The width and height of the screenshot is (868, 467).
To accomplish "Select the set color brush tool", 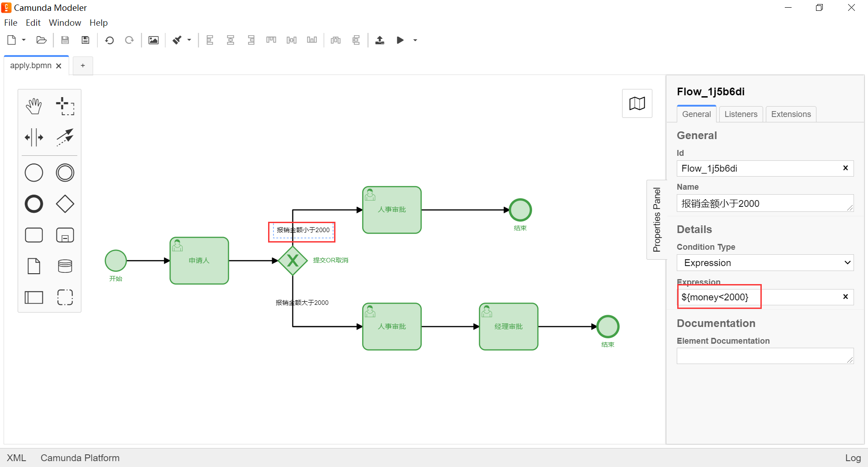I will (177, 40).
